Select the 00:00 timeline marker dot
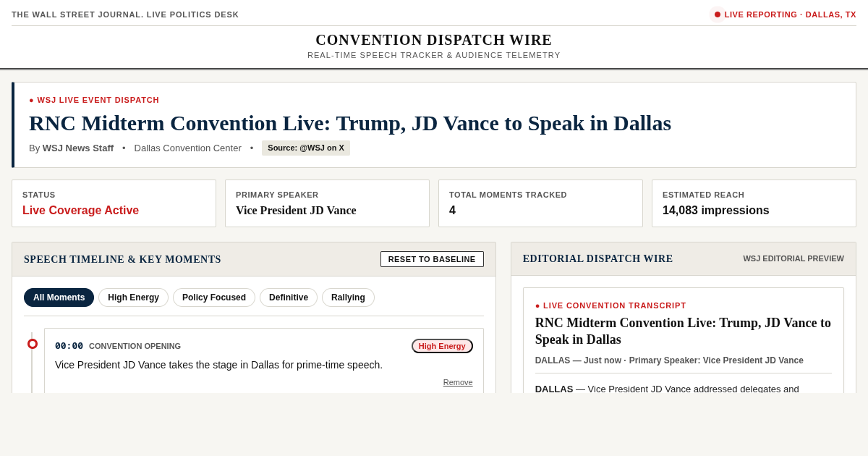 [x=33, y=344]
